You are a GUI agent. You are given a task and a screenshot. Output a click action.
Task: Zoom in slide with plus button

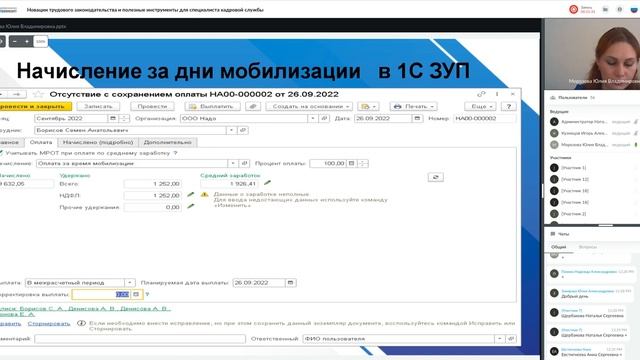pyautogui.click(x=27, y=41)
